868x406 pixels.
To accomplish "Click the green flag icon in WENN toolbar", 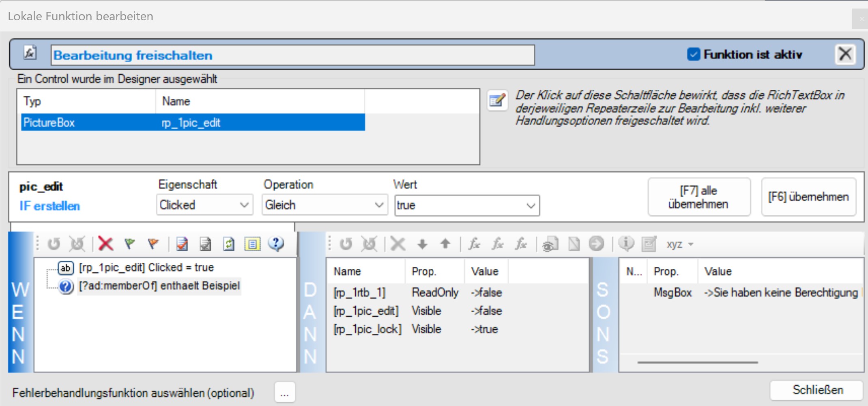I will tap(129, 244).
